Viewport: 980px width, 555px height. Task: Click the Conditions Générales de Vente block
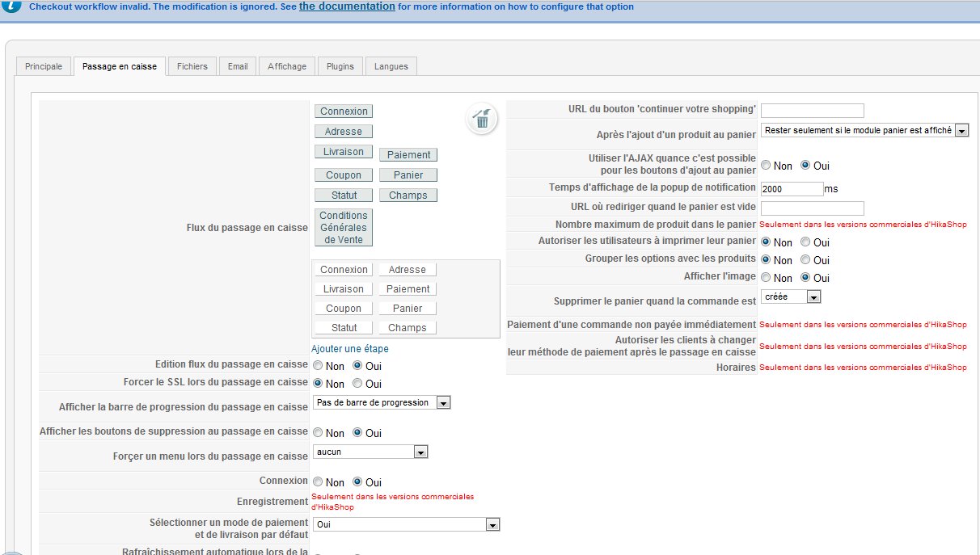tap(344, 228)
